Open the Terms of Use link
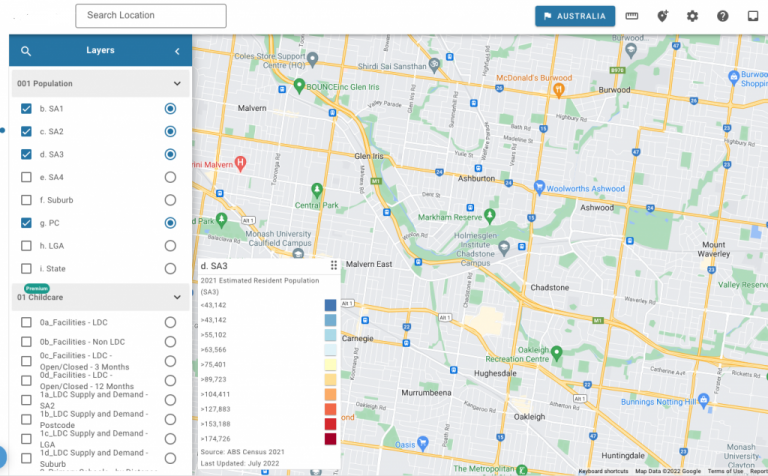 click(x=725, y=471)
